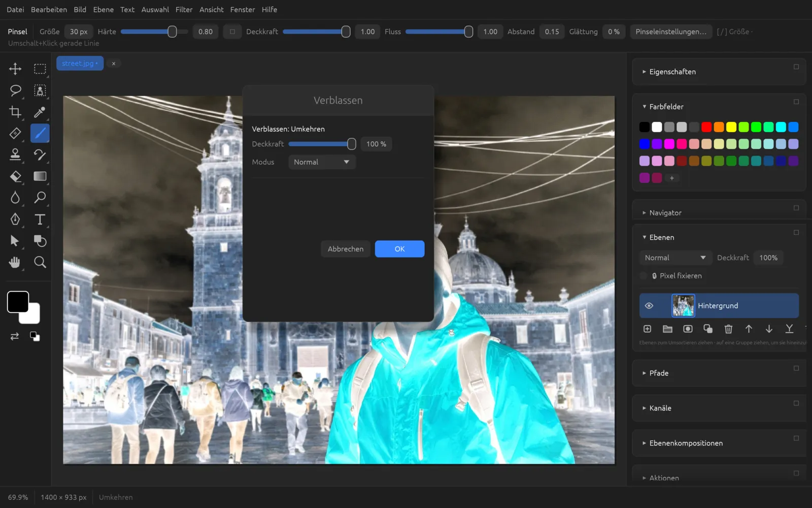Select the Gradient tool
This screenshot has width=812, height=508.
point(40,176)
